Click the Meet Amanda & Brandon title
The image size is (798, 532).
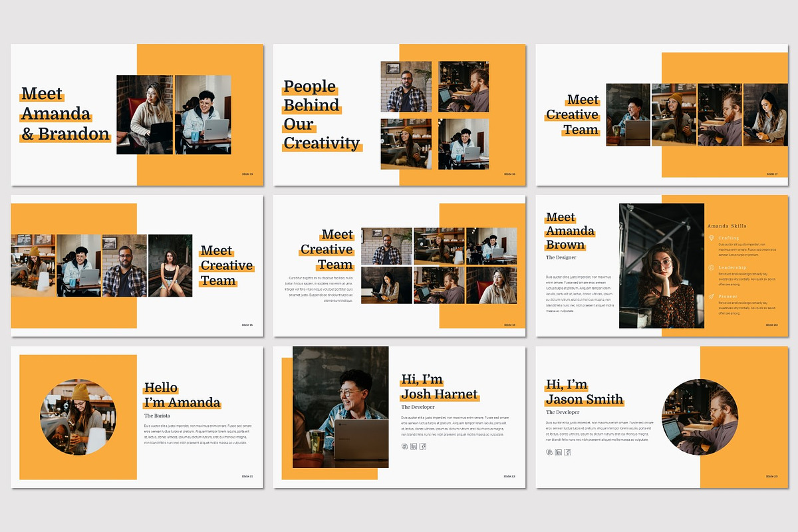pyautogui.click(x=65, y=114)
